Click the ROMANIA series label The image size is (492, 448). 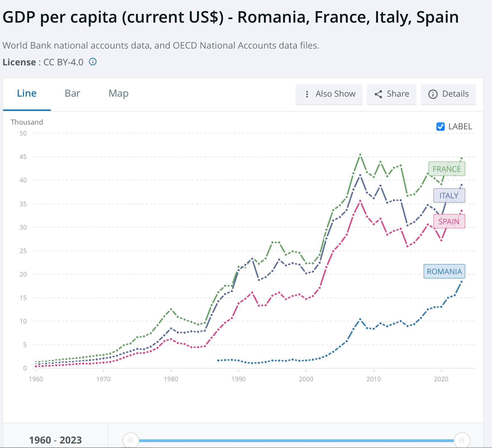coord(444,271)
